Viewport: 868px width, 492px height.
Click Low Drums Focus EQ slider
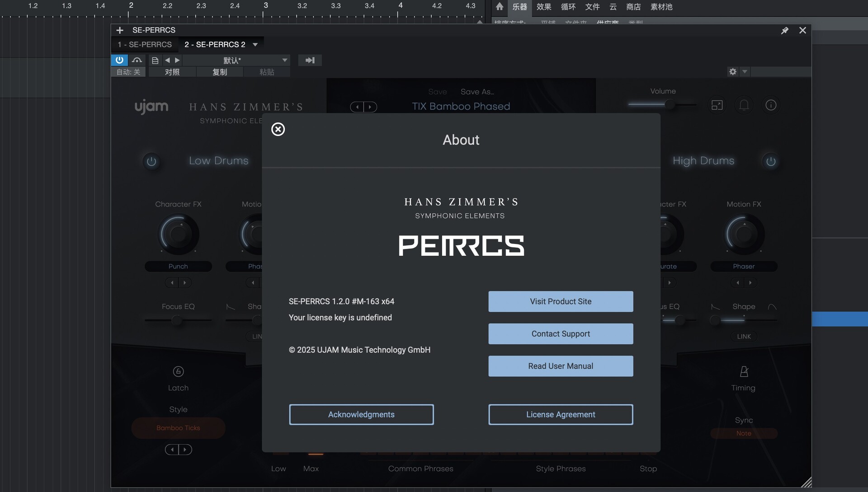tap(178, 320)
